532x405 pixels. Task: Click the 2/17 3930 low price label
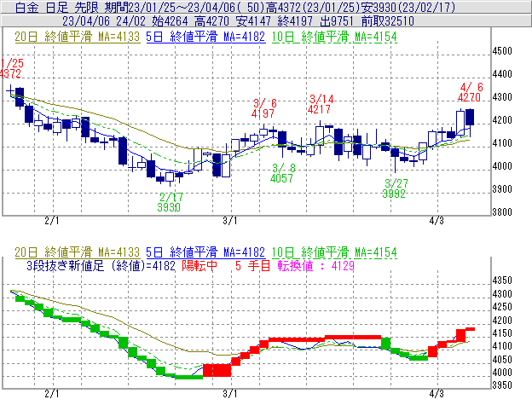(x=170, y=202)
